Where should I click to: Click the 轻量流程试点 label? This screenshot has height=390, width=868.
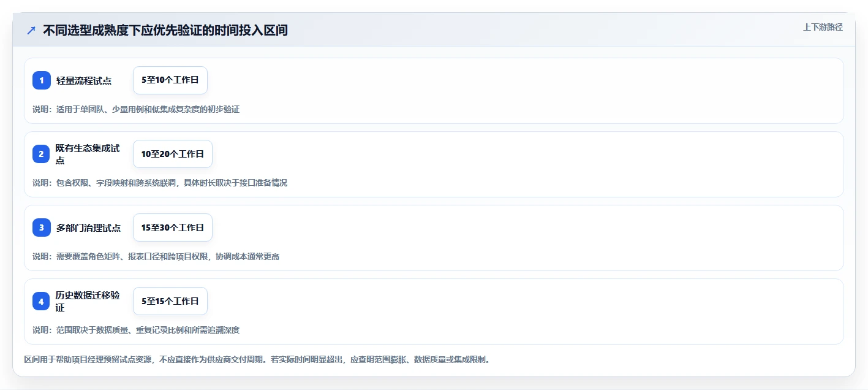[x=84, y=81]
